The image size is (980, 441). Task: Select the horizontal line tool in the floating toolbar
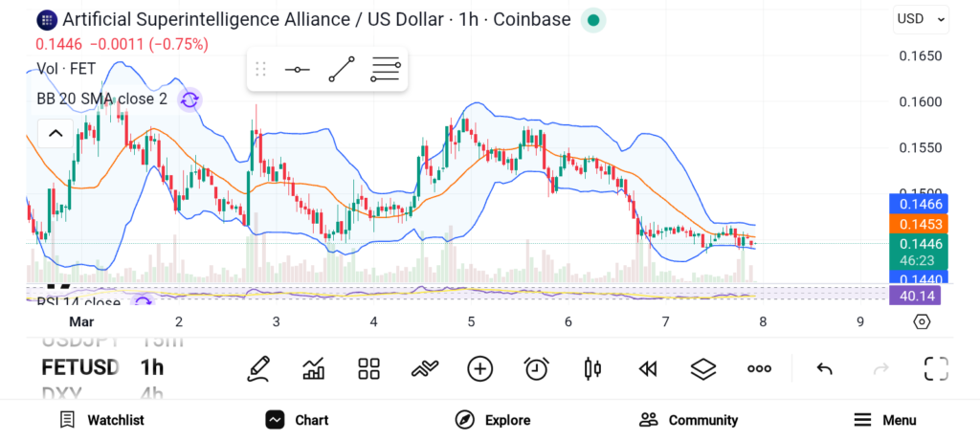point(297,70)
